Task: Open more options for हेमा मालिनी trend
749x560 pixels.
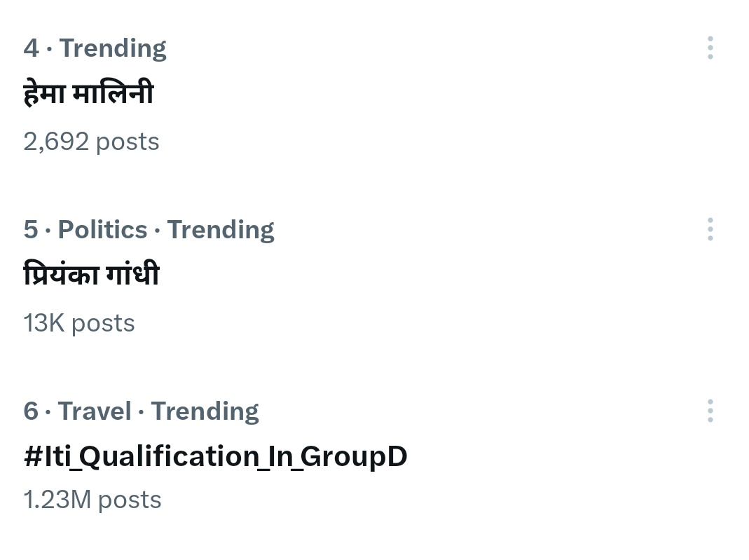Action: click(710, 48)
